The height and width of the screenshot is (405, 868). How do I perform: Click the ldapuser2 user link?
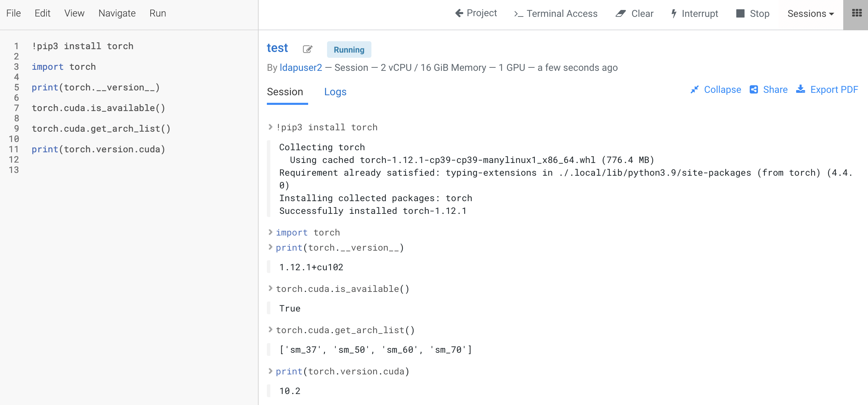click(301, 67)
